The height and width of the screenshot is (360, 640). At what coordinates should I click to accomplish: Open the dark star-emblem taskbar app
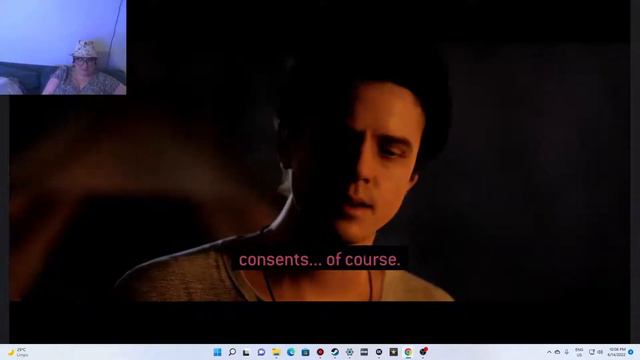pyautogui.click(x=393, y=352)
